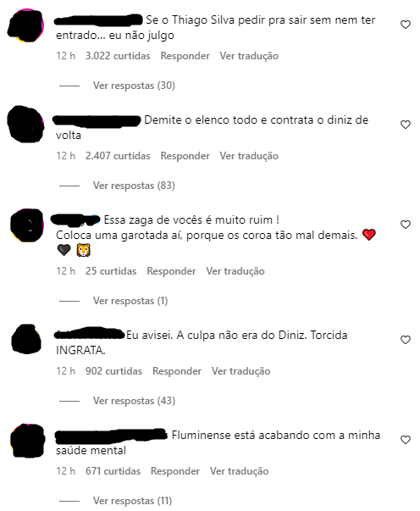Like the 'Demite o elenco todo' comment
The width and height of the screenshot is (420, 511).
coord(406,125)
